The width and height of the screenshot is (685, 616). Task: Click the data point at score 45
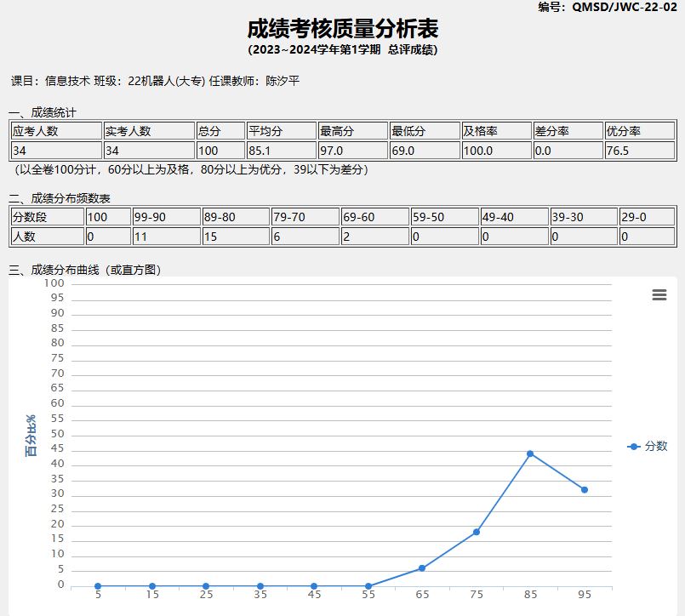point(314,586)
